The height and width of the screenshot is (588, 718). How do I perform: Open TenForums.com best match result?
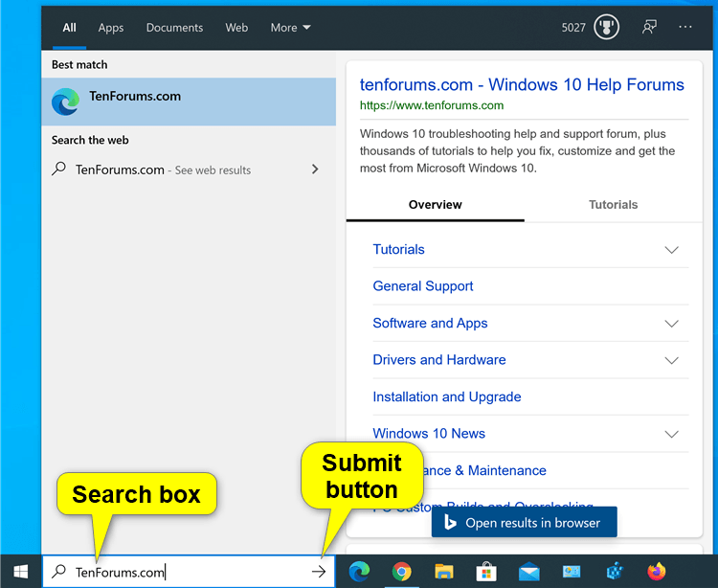[189, 102]
